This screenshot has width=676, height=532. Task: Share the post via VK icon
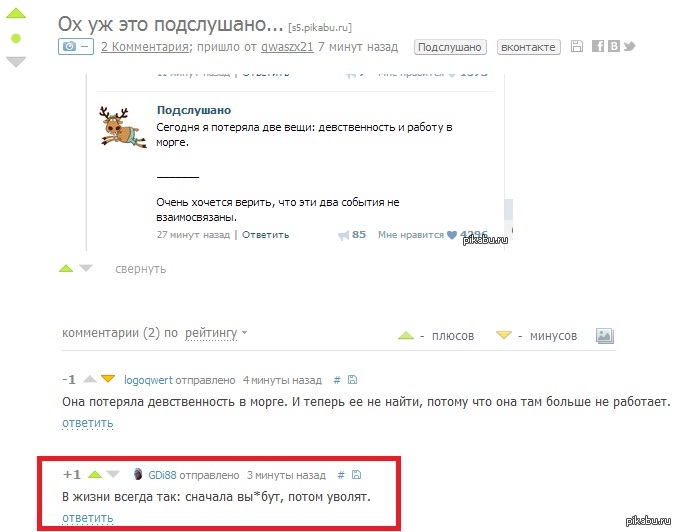tap(613, 46)
